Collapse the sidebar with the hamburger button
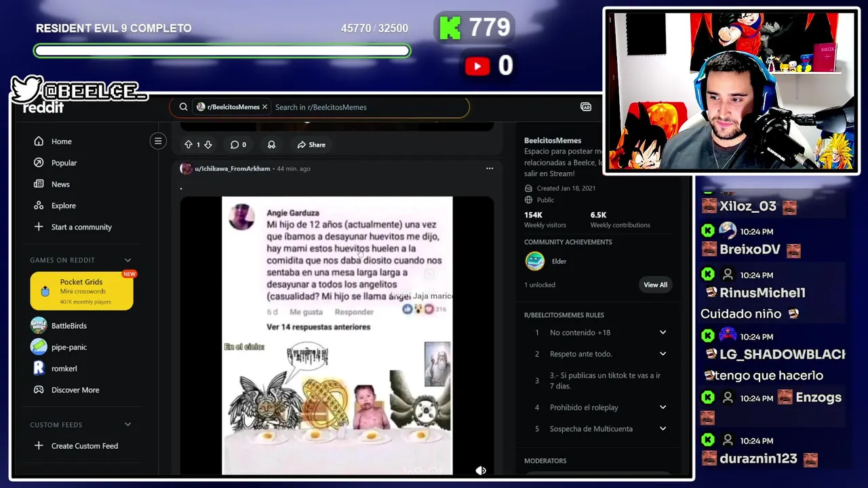 pos(158,141)
